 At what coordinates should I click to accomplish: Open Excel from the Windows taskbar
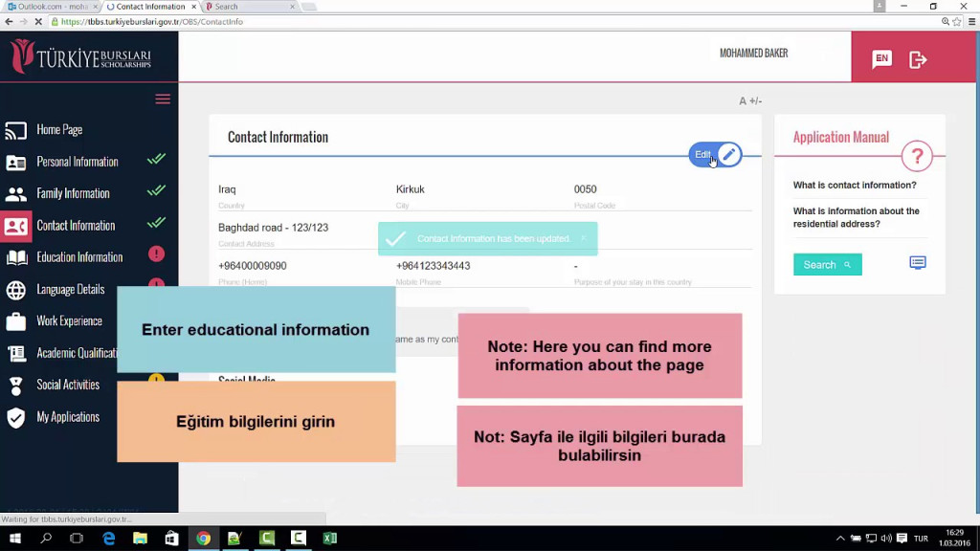330,539
